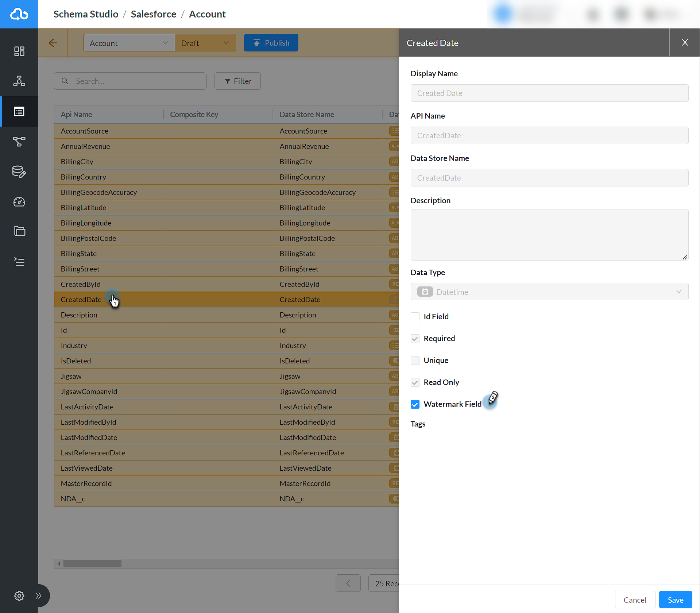Click the Publish button
Image resolution: width=700 pixels, height=613 pixels.
(x=271, y=43)
